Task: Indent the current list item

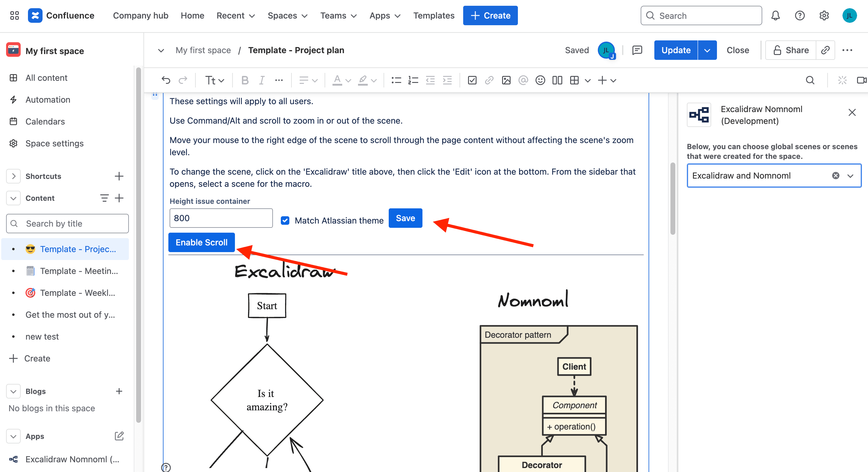Action: point(447,80)
